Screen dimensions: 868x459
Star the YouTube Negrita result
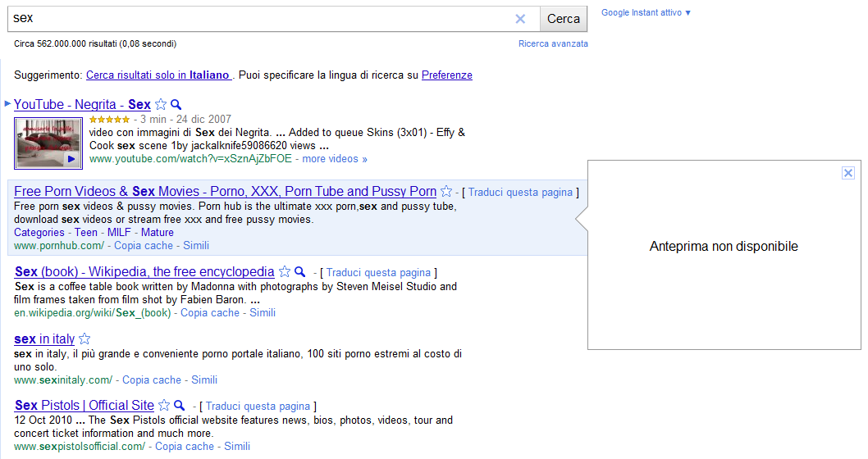[161, 104]
